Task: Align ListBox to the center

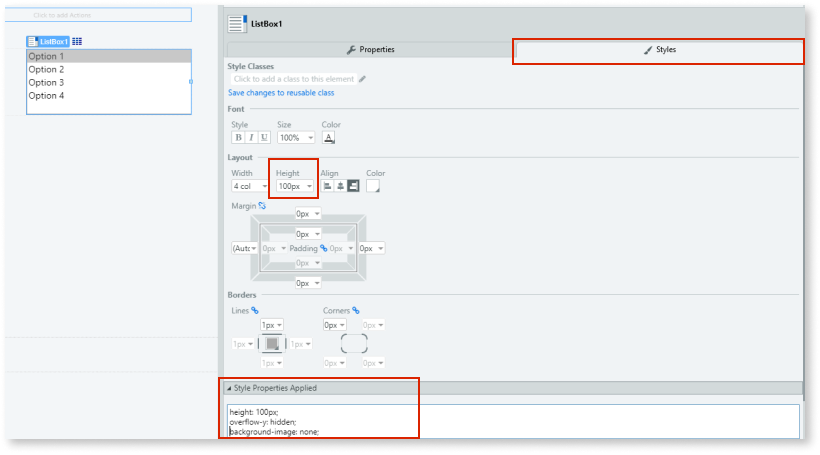Action: coord(340,186)
